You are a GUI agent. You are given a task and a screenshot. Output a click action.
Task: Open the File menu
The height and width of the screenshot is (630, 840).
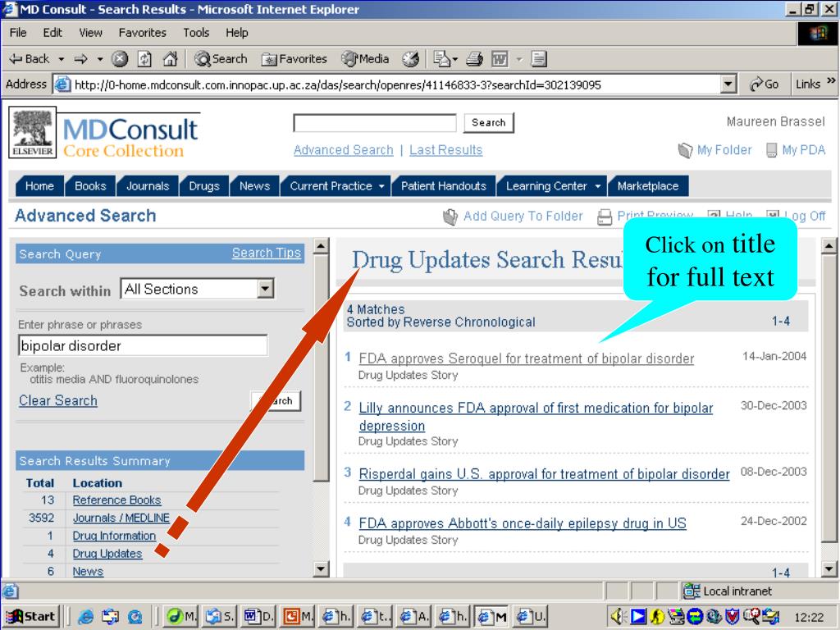(18, 33)
